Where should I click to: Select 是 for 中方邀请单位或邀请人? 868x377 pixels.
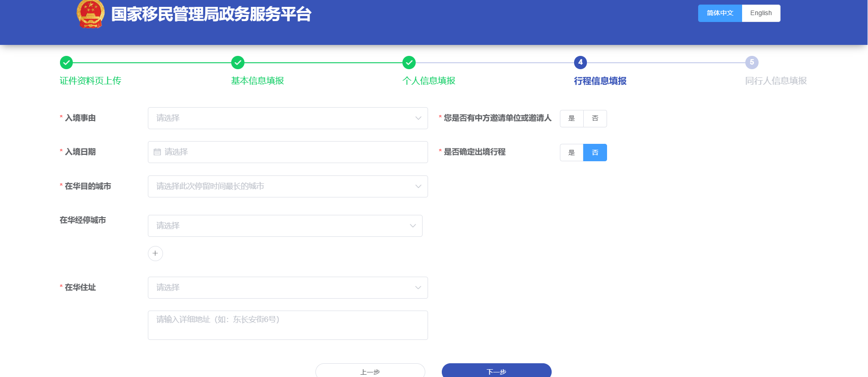pos(572,119)
